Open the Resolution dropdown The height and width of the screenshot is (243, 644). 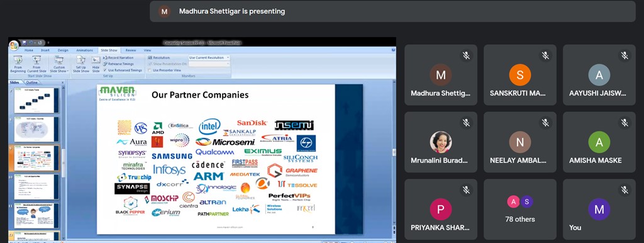point(209,58)
